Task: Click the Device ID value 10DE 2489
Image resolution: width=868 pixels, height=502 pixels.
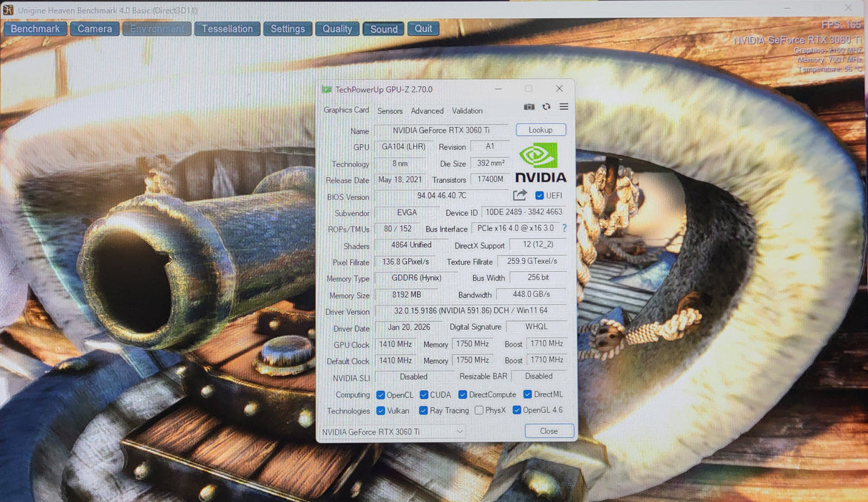Action: pyautogui.click(x=524, y=212)
